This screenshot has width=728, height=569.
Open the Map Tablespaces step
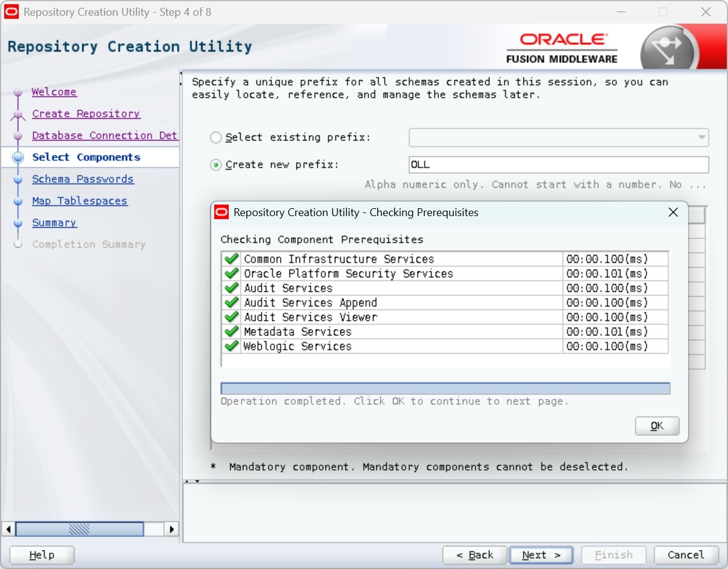[79, 201]
